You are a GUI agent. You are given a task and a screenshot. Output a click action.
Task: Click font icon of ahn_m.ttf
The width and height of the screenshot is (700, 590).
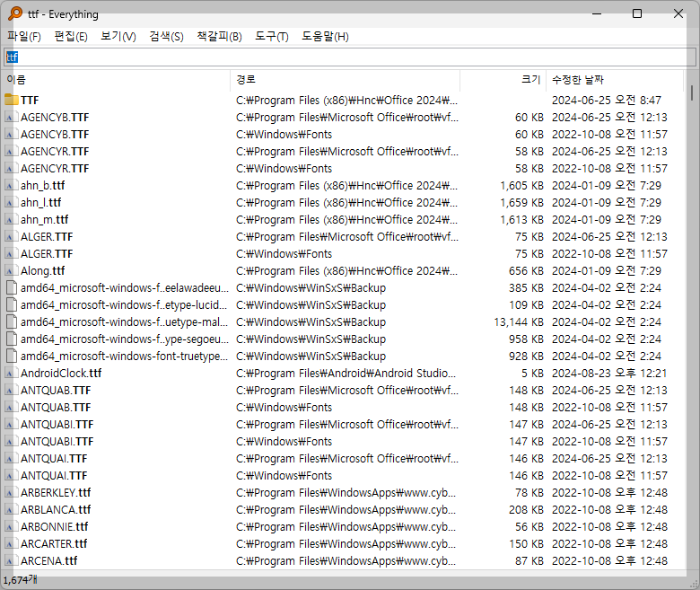(10, 219)
